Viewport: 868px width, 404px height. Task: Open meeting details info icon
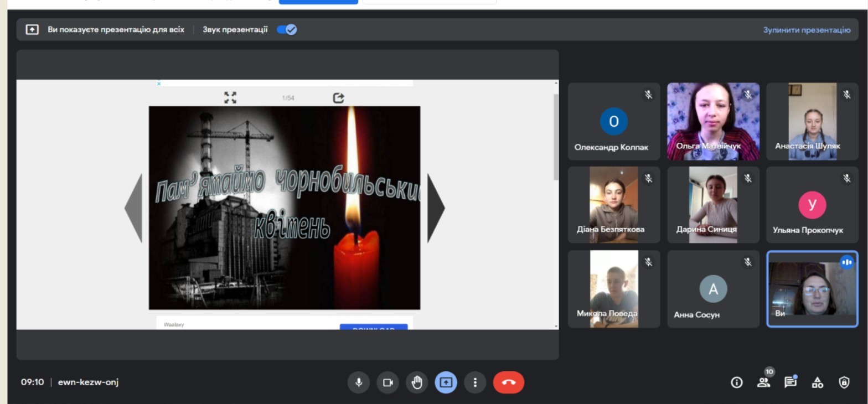coord(736,382)
